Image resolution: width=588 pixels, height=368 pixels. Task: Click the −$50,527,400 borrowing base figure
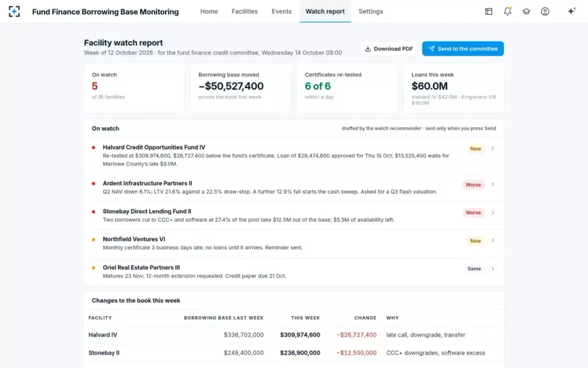[x=231, y=86]
